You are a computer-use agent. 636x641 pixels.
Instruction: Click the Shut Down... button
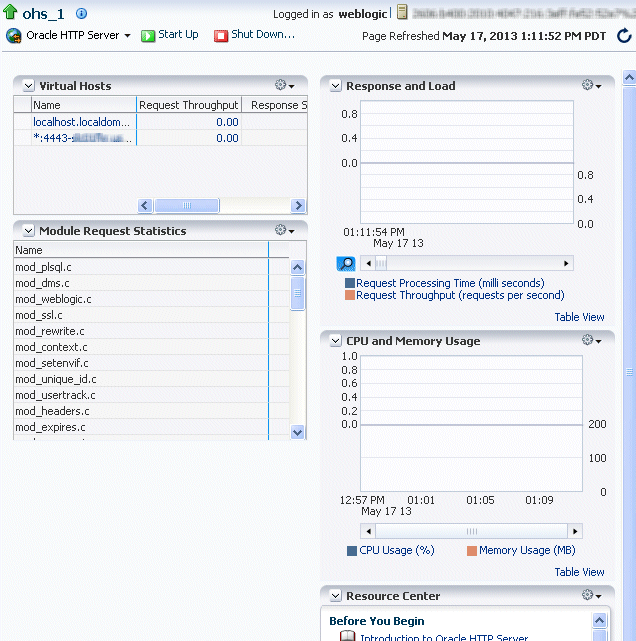254,35
